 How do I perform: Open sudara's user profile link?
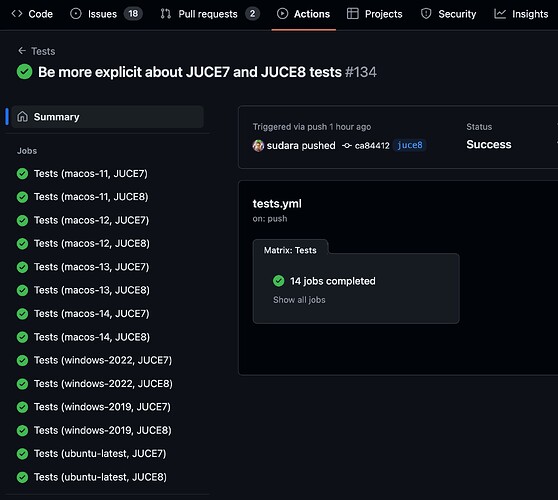[283, 145]
